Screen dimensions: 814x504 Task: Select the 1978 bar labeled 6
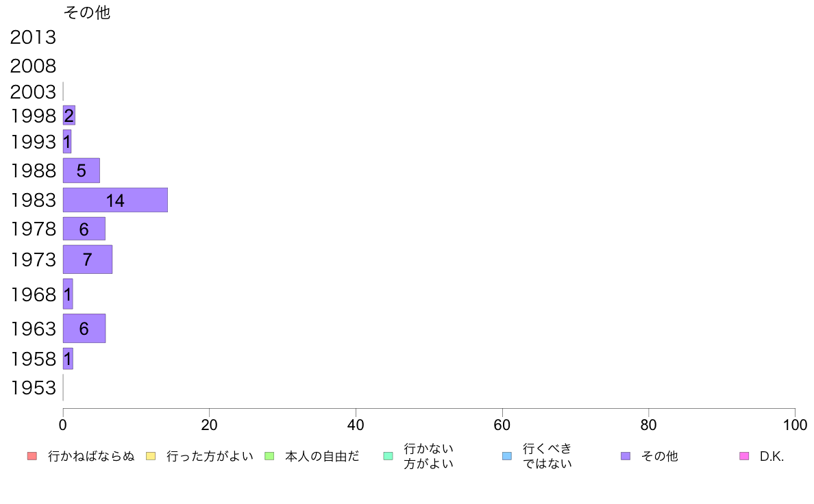84,229
